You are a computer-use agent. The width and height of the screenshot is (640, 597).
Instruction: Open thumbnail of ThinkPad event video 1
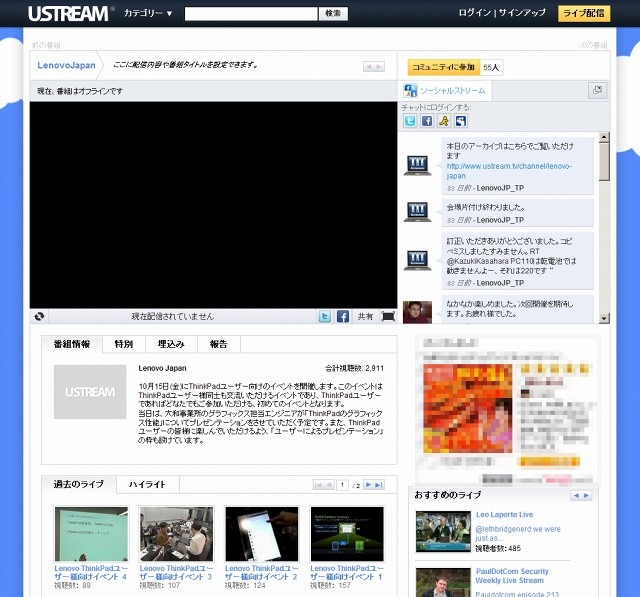[347, 534]
